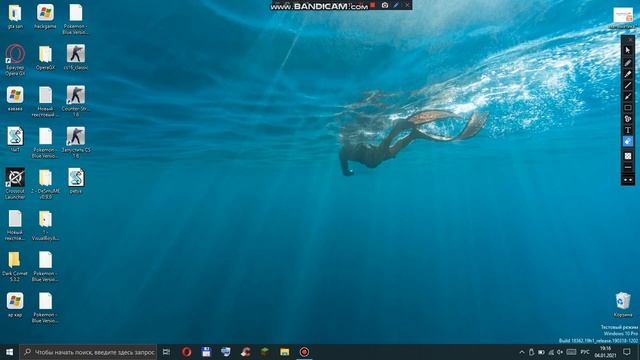
Task: Open the volume control in system tray
Action: (560, 352)
